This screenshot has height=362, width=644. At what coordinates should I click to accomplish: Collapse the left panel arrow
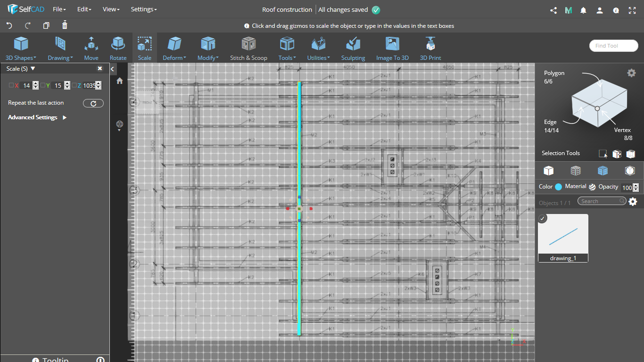(113, 69)
